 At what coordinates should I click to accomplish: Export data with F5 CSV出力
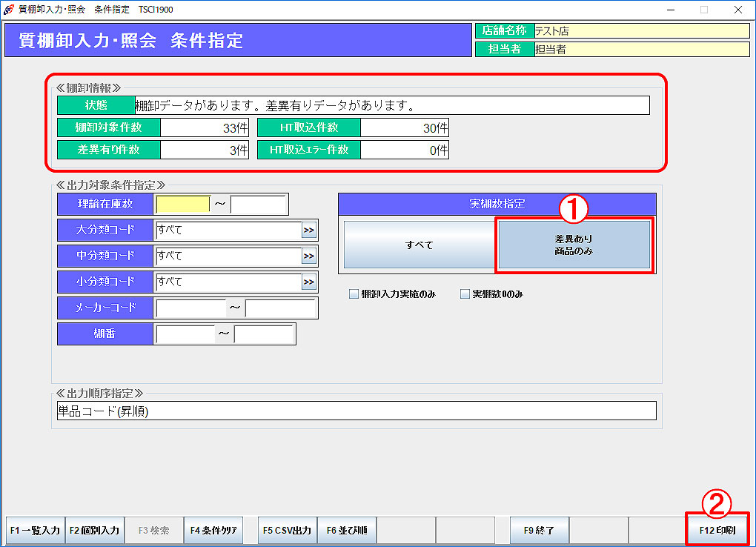pos(287,531)
